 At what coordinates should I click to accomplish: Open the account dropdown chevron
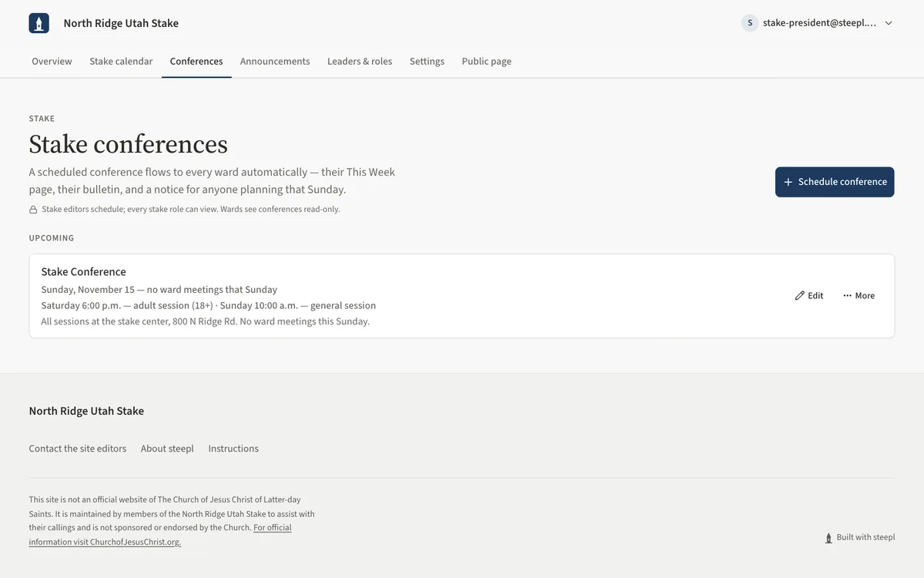pyautogui.click(x=889, y=23)
